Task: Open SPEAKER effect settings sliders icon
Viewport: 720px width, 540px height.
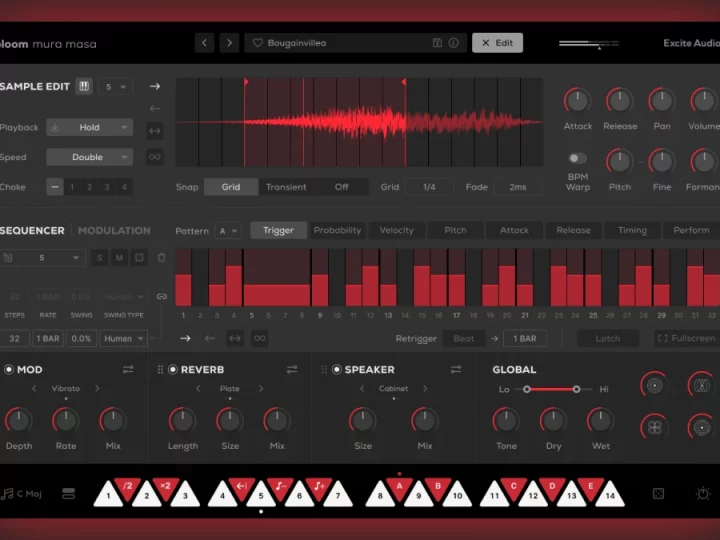Action: click(456, 369)
